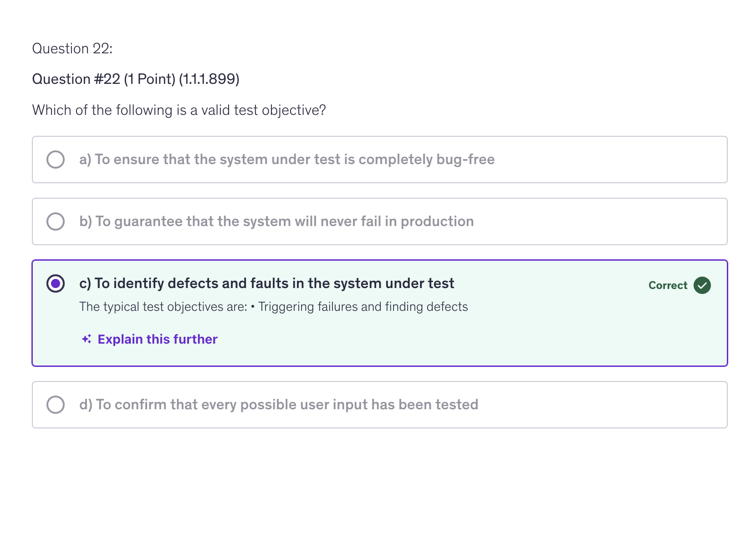Click answer text 'To identify defects and faults'
756x546 pixels.
(266, 283)
